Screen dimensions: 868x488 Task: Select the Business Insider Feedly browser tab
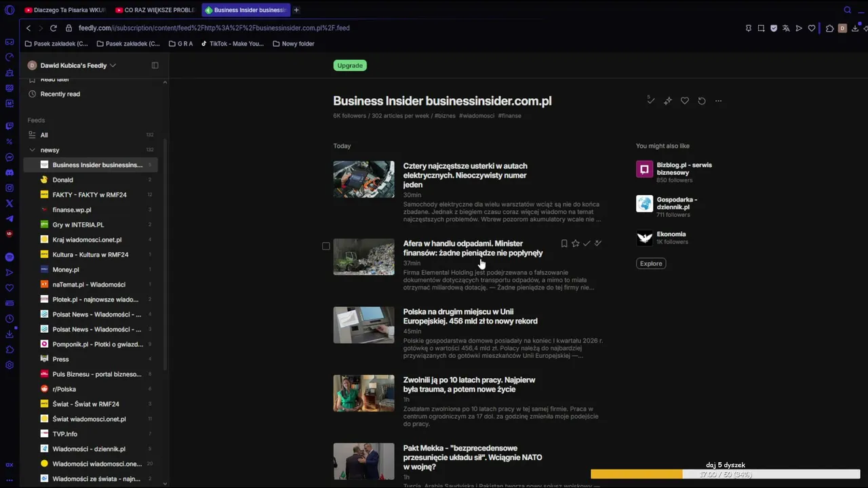click(x=245, y=10)
